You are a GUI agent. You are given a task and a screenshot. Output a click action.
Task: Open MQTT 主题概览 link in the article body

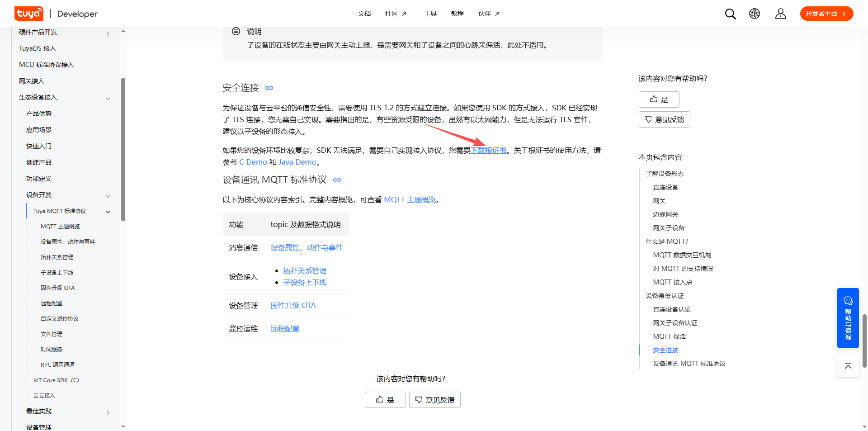410,199
